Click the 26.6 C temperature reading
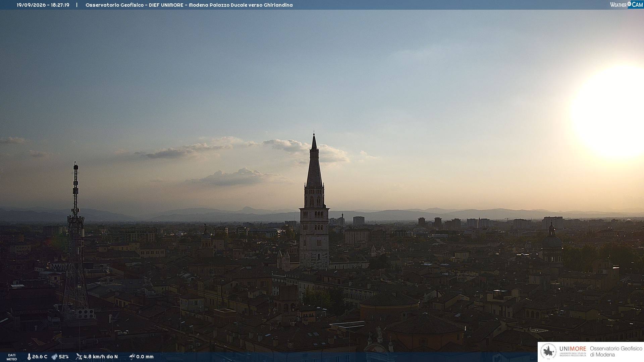The height and width of the screenshot is (362, 644). coord(40,357)
